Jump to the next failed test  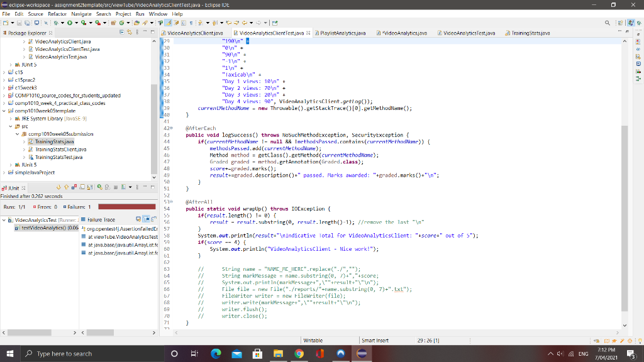point(58,187)
